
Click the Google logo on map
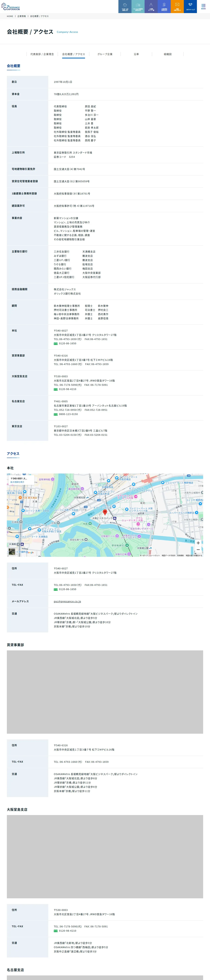30,552
